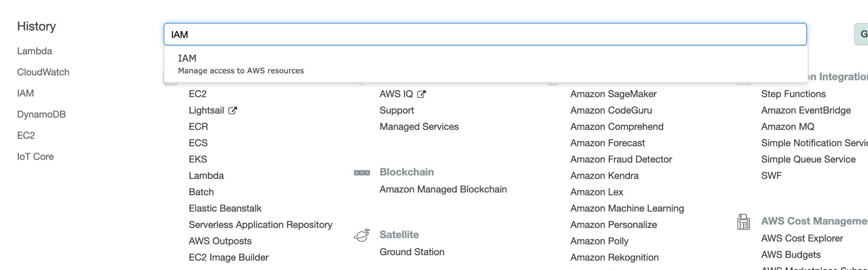Open EC2 in the services list above Lightsail
Viewport: 868px width, 270px height.
tap(198, 94)
